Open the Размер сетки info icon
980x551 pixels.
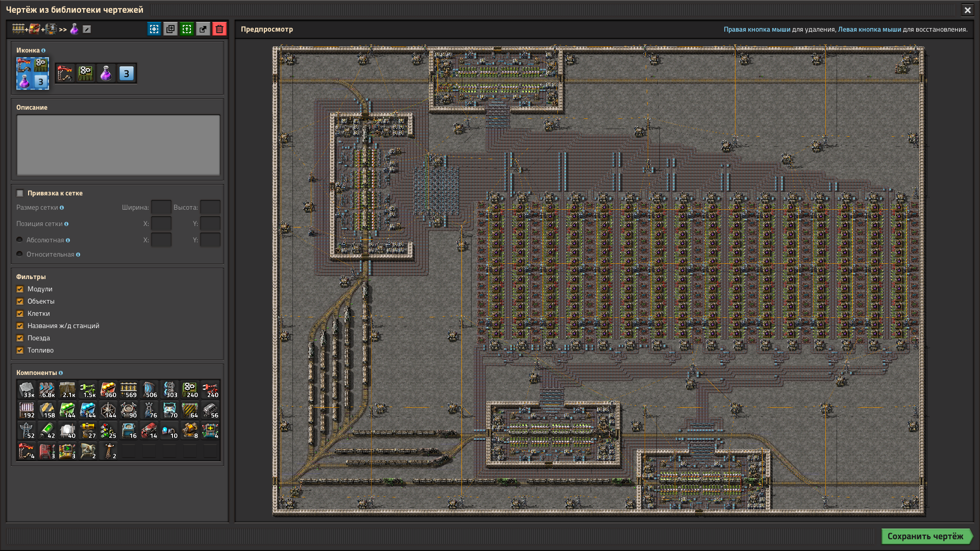tap(62, 208)
